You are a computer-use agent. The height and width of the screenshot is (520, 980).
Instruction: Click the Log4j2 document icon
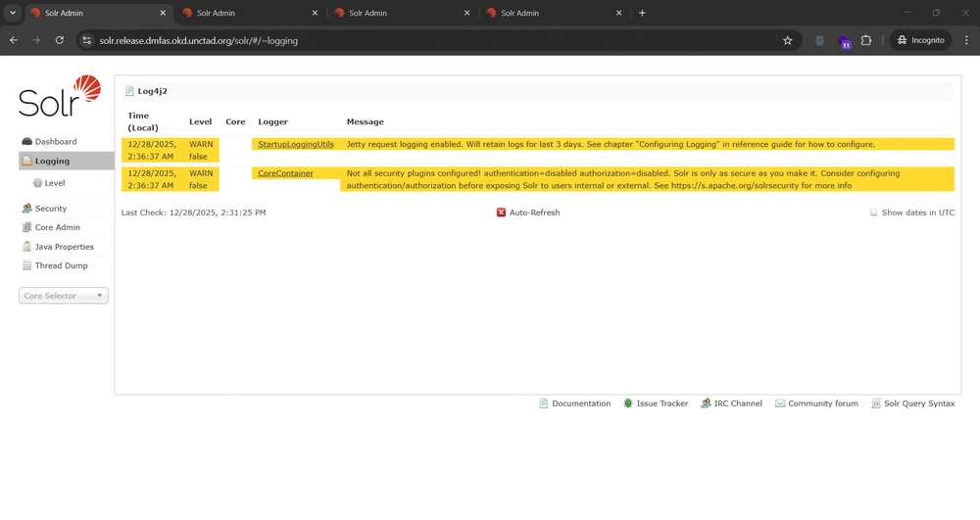[129, 91]
